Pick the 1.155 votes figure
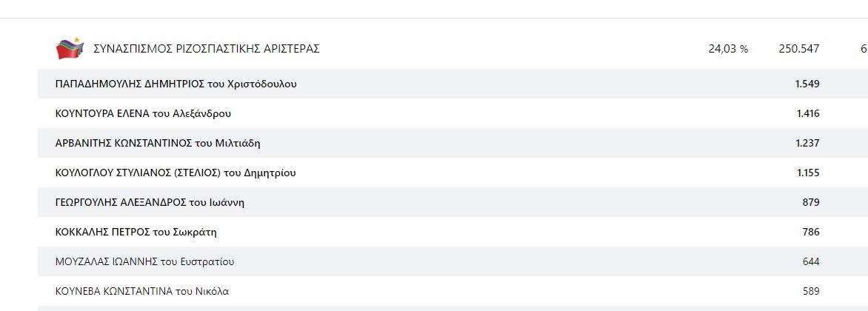The height and width of the screenshot is (311, 868). click(x=807, y=173)
